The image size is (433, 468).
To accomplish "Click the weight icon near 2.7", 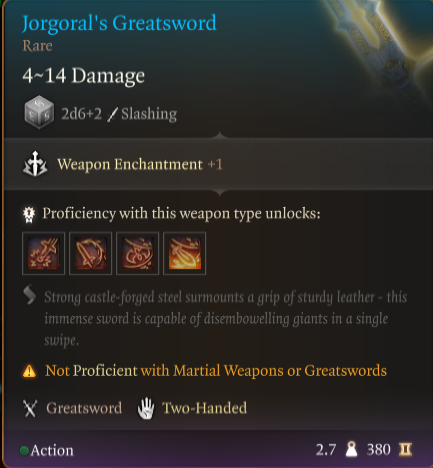I will pos(351,450).
